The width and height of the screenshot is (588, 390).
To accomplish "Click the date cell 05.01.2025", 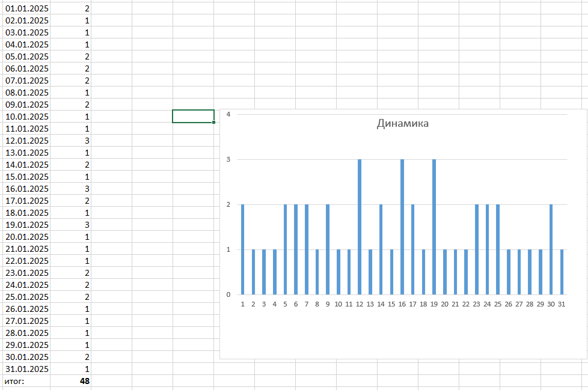I will pos(26,56).
